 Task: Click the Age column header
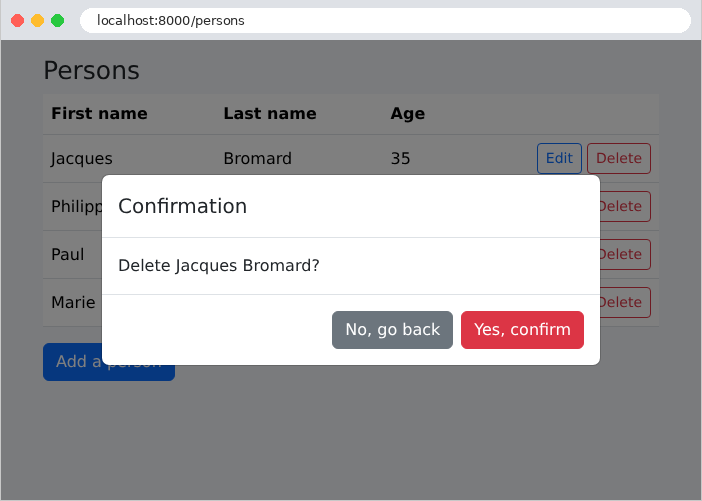pyautogui.click(x=407, y=114)
